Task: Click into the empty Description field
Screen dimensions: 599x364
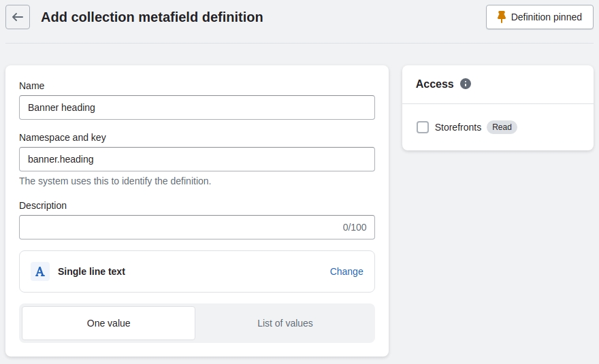Action: [x=177, y=227]
